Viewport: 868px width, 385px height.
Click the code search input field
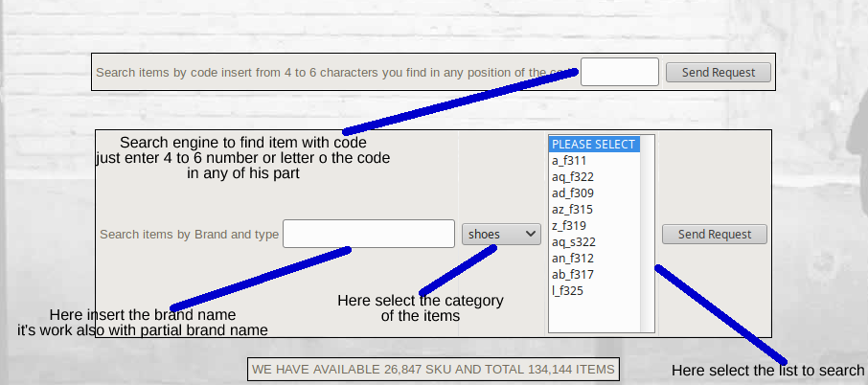click(x=619, y=72)
